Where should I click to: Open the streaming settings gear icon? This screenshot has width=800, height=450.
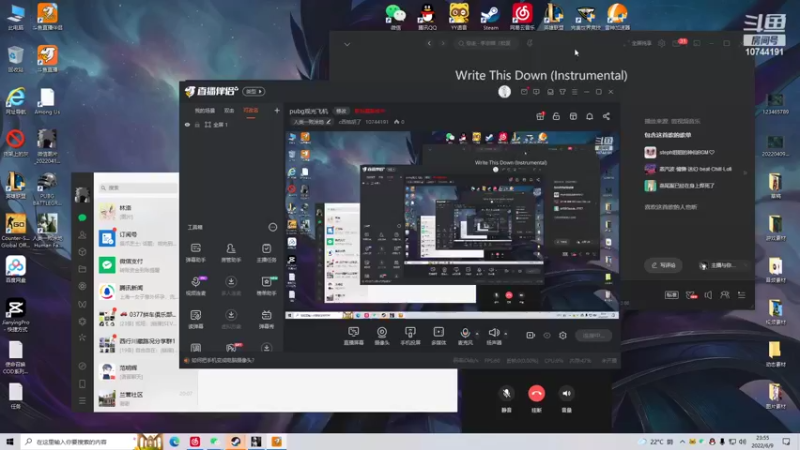563,335
